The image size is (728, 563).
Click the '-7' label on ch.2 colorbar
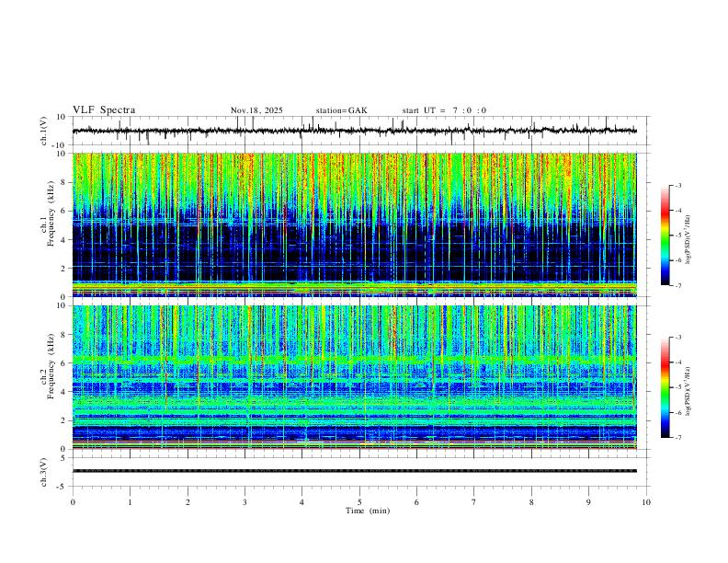[x=678, y=437]
